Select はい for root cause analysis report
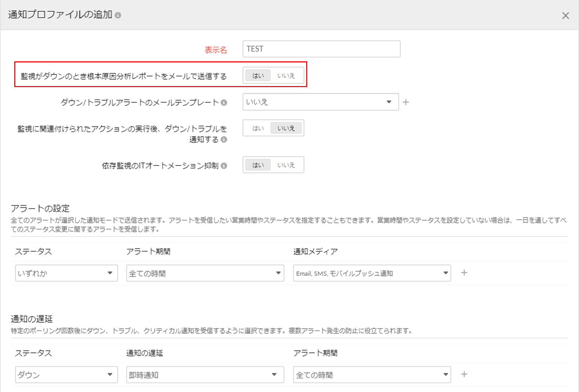579x392 pixels. [258, 76]
